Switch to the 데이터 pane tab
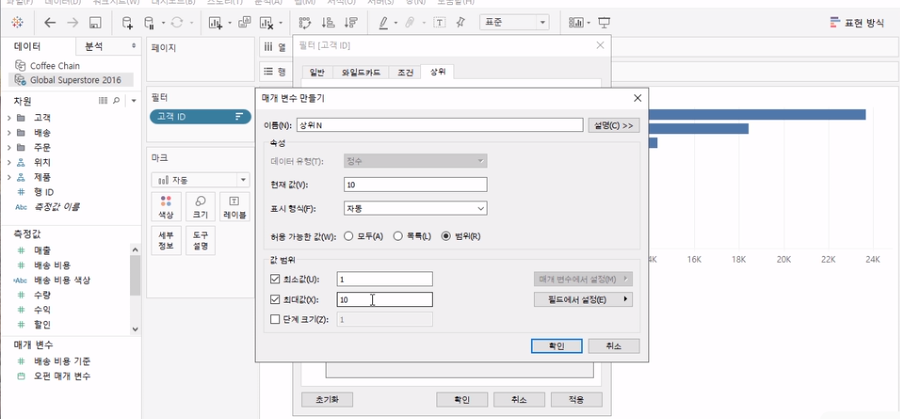Viewport: 900px width, 419px height. 38,47
